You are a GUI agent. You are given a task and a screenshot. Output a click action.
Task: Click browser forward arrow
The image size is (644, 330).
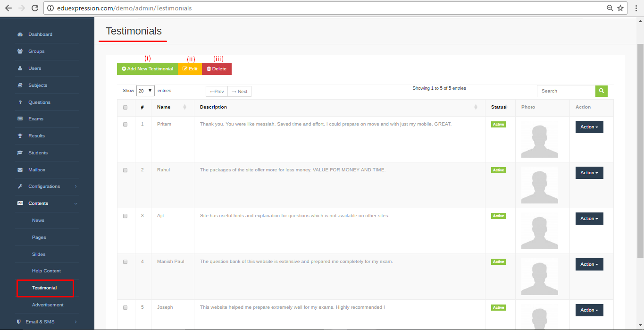[21, 8]
